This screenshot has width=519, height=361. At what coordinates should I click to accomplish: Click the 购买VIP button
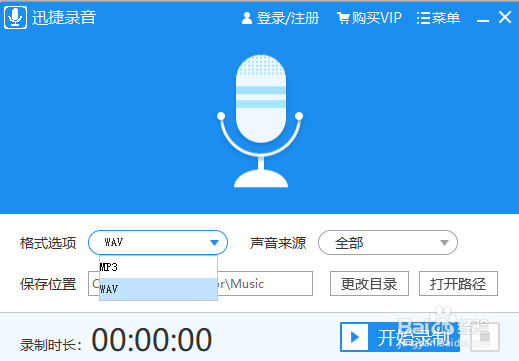(x=369, y=18)
